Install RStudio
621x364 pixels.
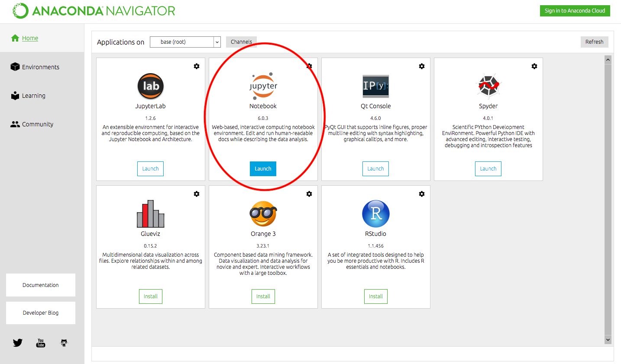point(376,296)
